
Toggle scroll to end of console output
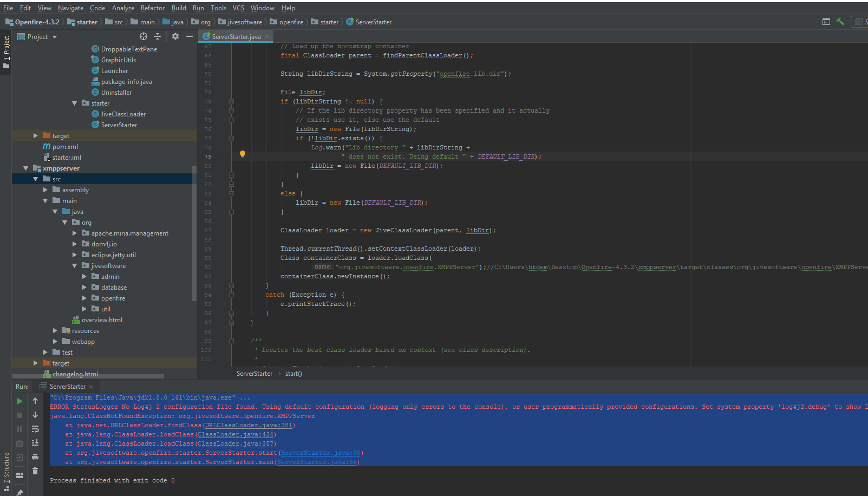(x=35, y=443)
